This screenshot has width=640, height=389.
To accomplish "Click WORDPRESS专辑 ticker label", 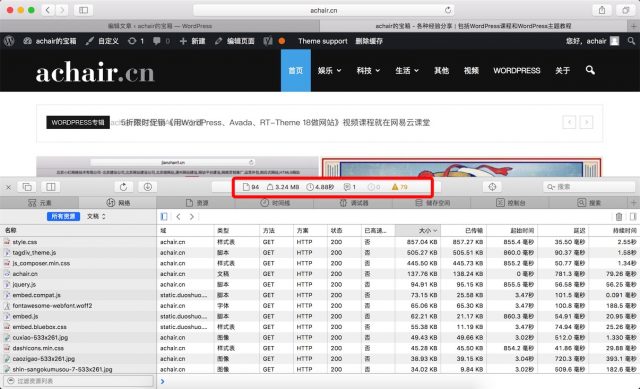I will (x=78, y=122).
